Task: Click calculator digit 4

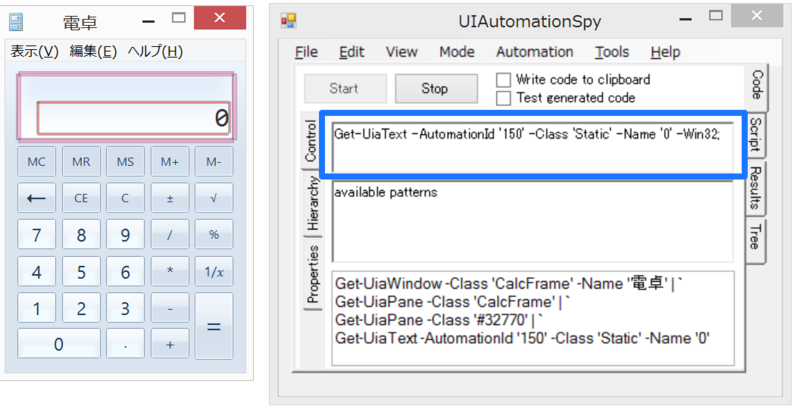Action: 36,271
